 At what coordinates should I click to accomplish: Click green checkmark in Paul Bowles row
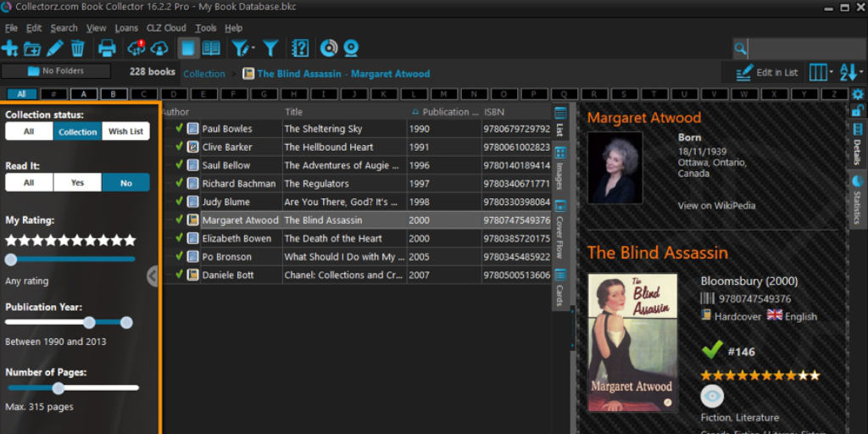click(x=179, y=128)
